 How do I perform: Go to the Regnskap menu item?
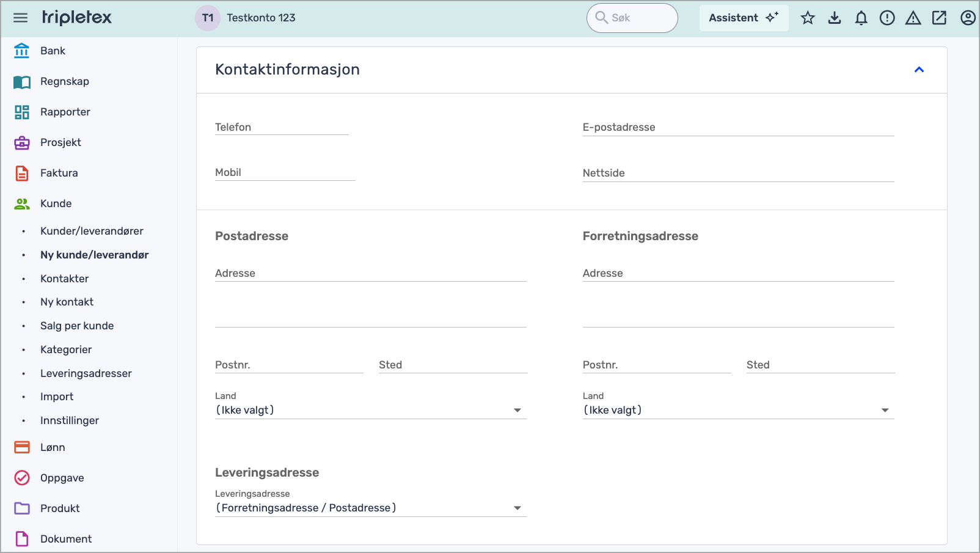[x=64, y=81]
